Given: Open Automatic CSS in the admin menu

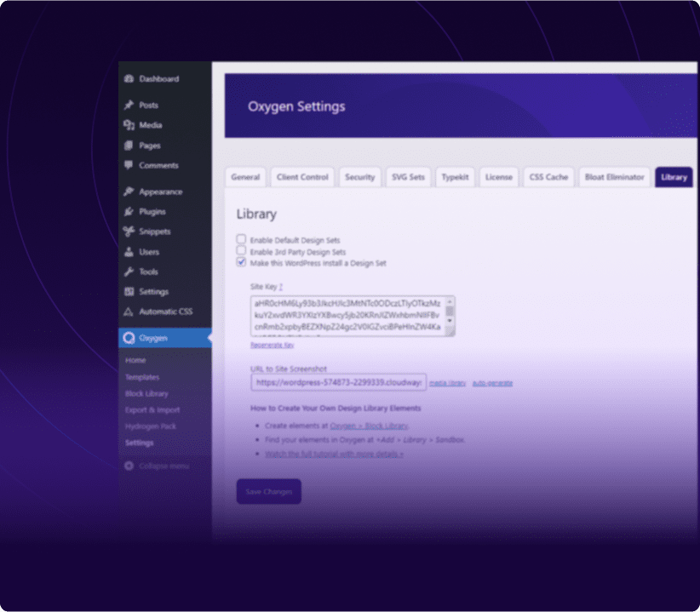Looking at the screenshot, I should (165, 312).
